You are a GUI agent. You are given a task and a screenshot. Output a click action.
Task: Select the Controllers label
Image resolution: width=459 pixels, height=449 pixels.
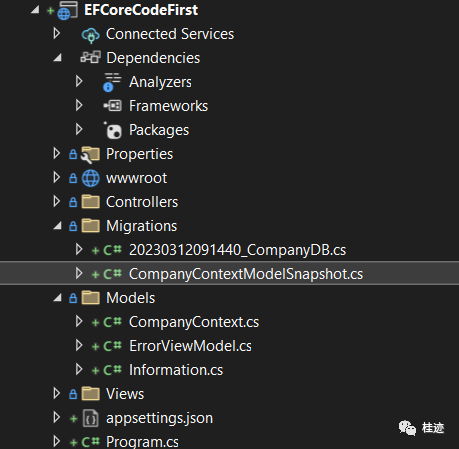pyautogui.click(x=142, y=202)
